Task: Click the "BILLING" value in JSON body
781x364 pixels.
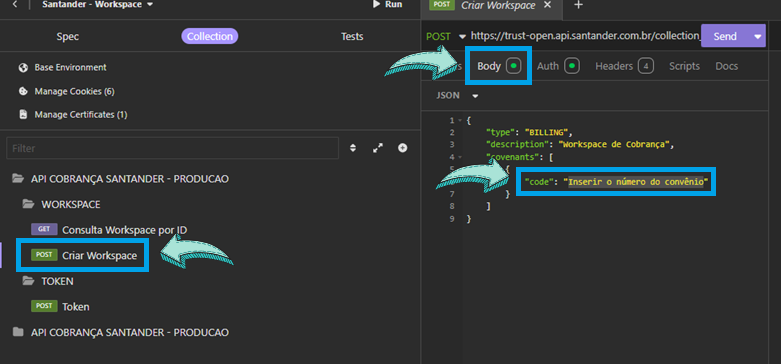Action: tap(546, 132)
